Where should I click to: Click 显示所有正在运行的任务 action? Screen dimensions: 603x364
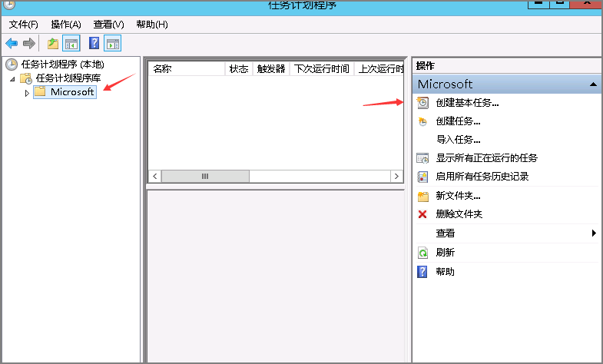tap(486, 158)
